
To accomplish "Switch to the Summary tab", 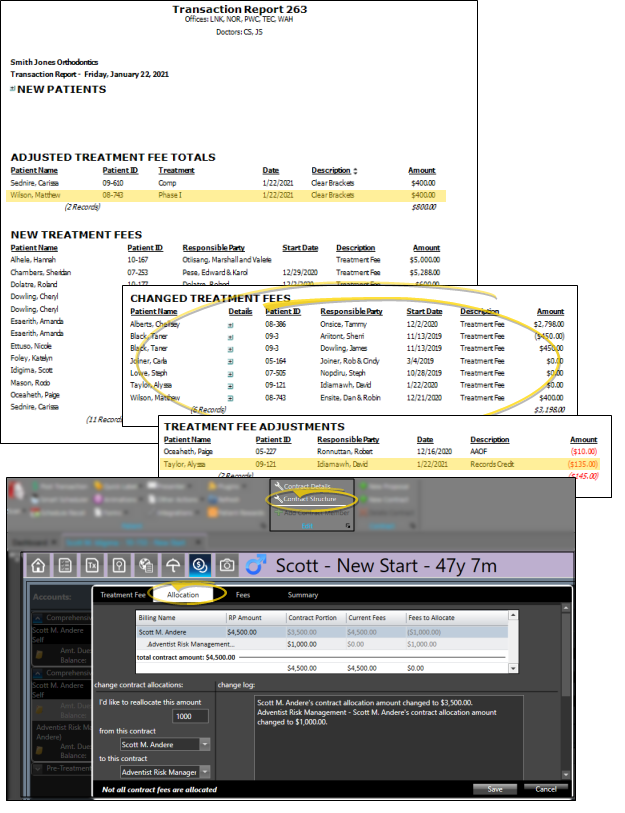I will (303, 595).
